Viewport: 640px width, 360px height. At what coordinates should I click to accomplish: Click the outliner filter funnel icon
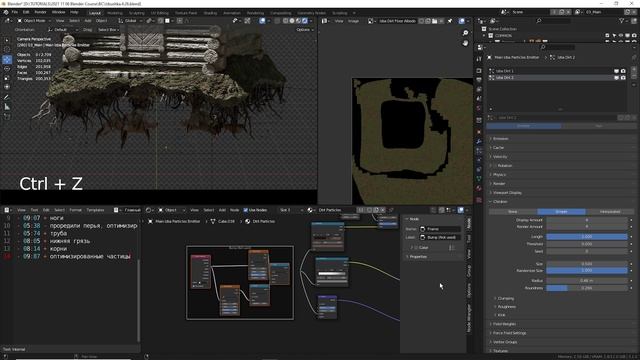coord(622,20)
